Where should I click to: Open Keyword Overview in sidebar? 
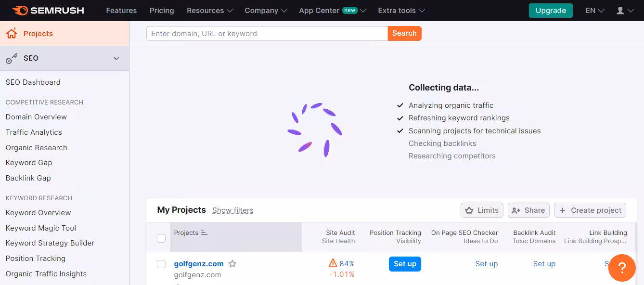coord(39,213)
